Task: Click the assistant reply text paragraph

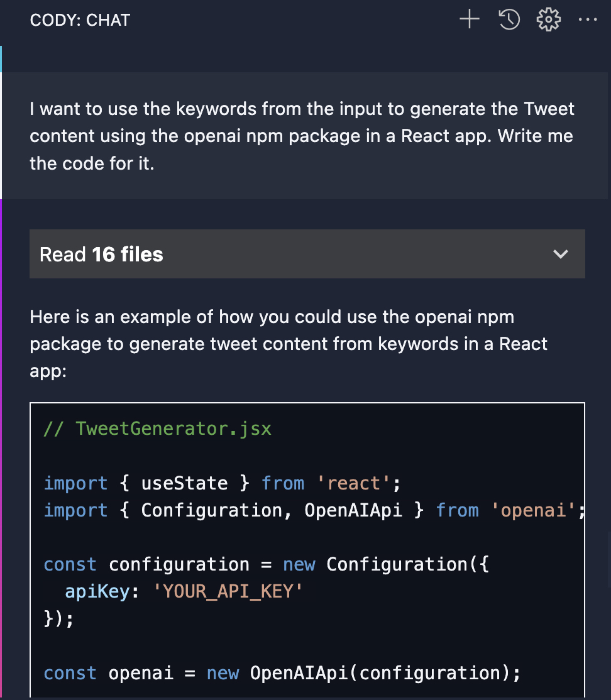Action: pos(289,344)
